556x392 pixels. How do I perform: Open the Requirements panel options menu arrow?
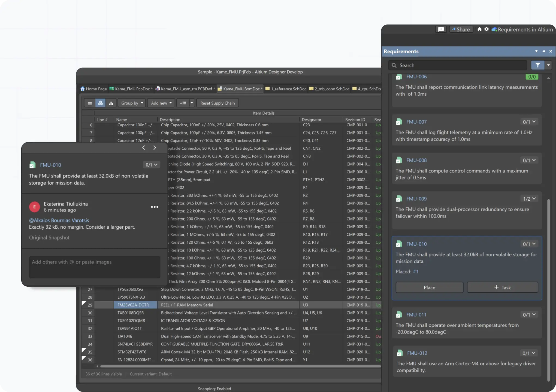[x=536, y=51]
